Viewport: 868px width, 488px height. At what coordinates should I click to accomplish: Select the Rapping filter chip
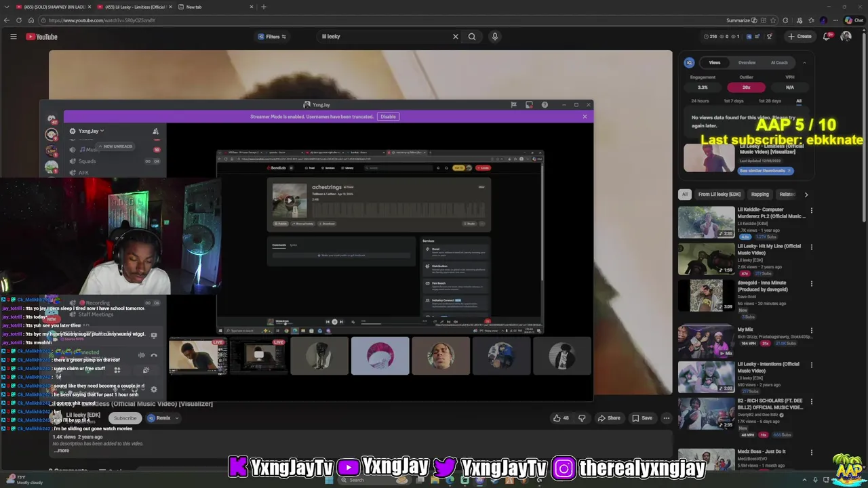pos(760,195)
